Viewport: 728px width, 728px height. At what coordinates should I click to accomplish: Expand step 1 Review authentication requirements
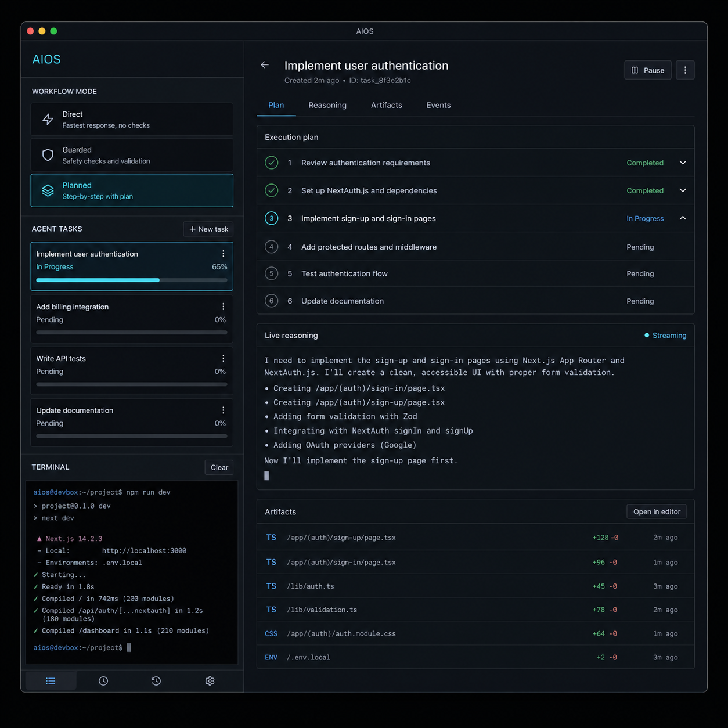tap(683, 163)
